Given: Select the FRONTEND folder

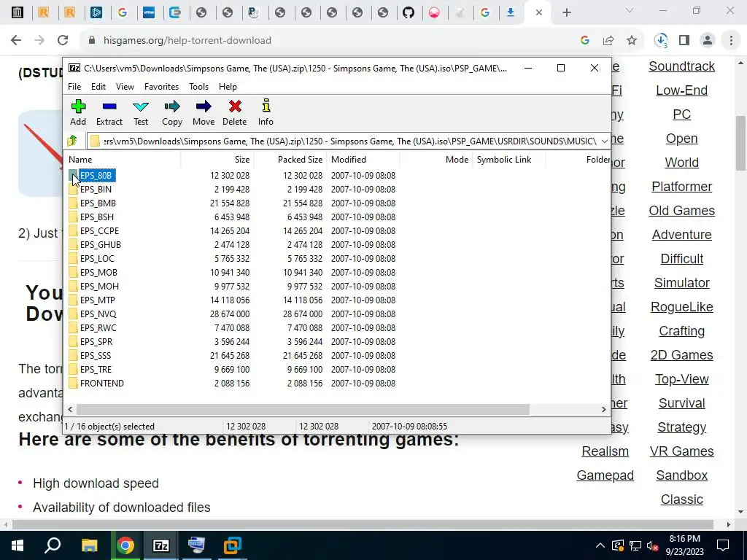Looking at the screenshot, I should point(101,383).
